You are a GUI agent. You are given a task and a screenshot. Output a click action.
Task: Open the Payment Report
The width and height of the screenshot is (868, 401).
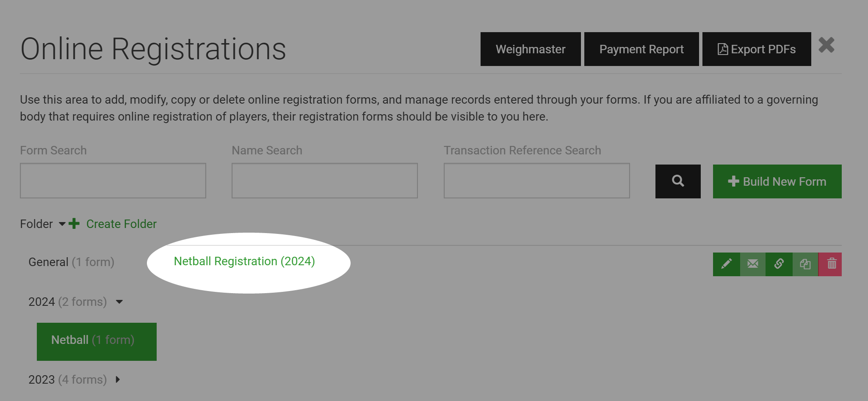[641, 49]
